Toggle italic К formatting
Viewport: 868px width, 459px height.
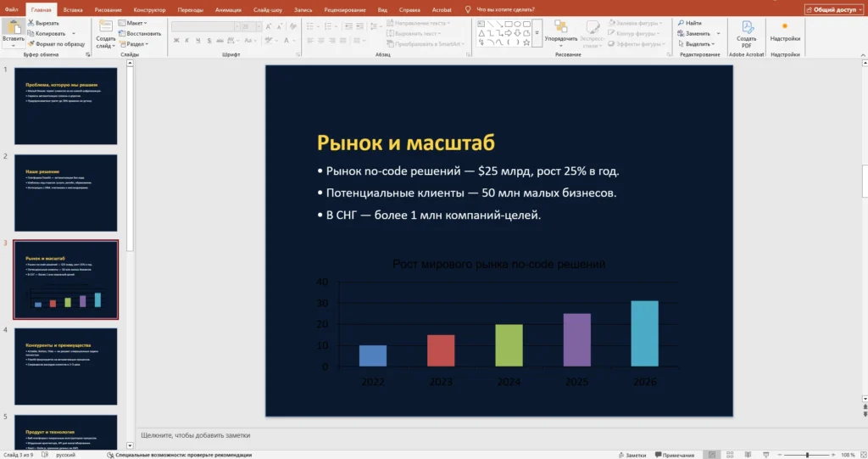coord(187,41)
